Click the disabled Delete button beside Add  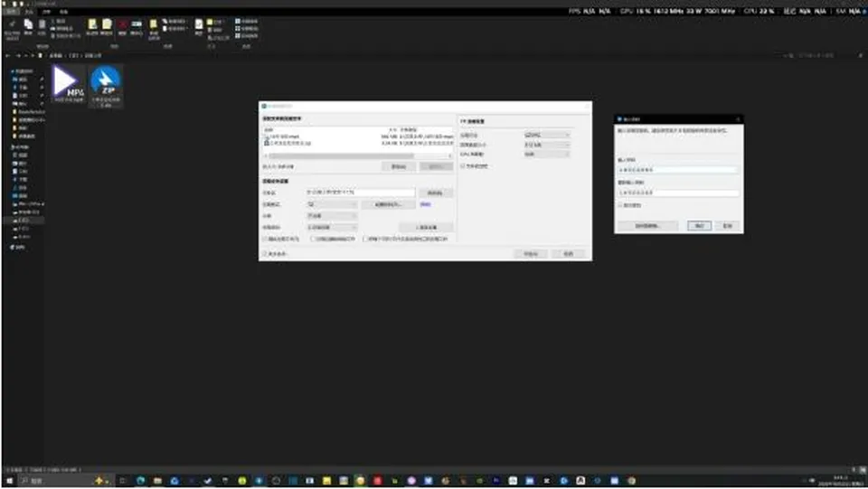(x=436, y=166)
